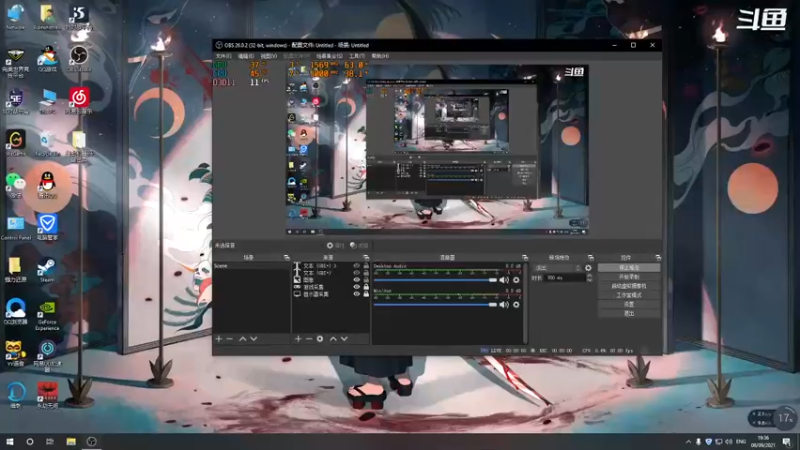Click the transition duration stepper arrows
Screen dimensions: 800x450
tap(590, 278)
